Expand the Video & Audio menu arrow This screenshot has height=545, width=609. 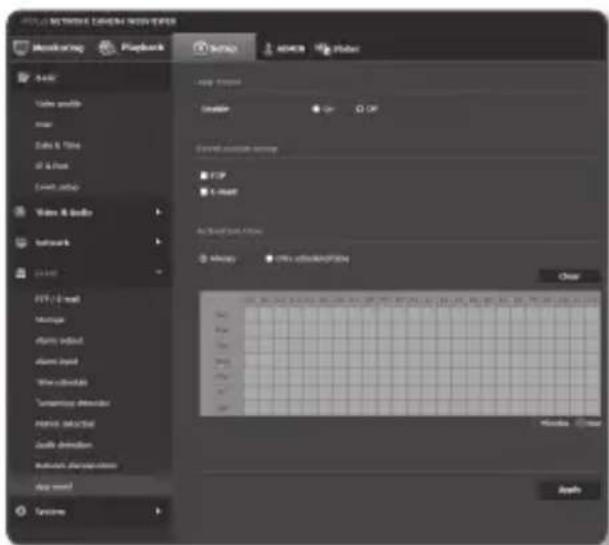158,212
